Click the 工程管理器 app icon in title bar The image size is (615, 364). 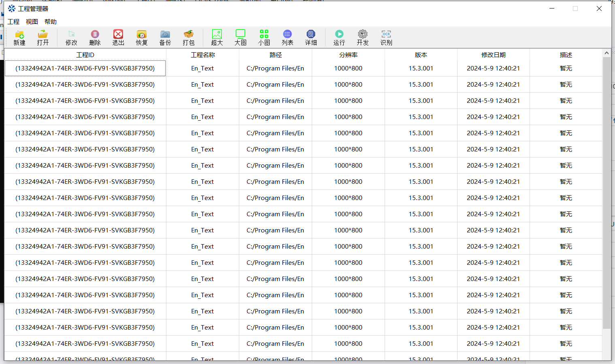click(x=11, y=9)
